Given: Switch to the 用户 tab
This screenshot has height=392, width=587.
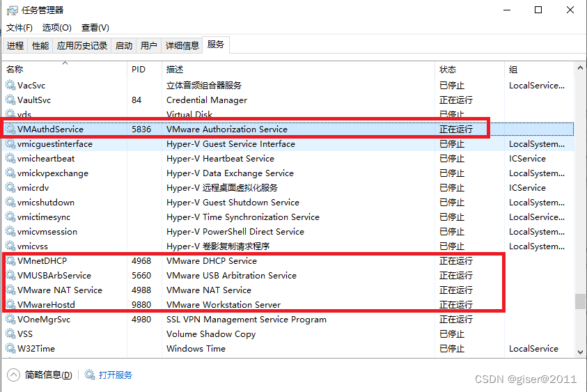Looking at the screenshot, I should click(x=148, y=46).
